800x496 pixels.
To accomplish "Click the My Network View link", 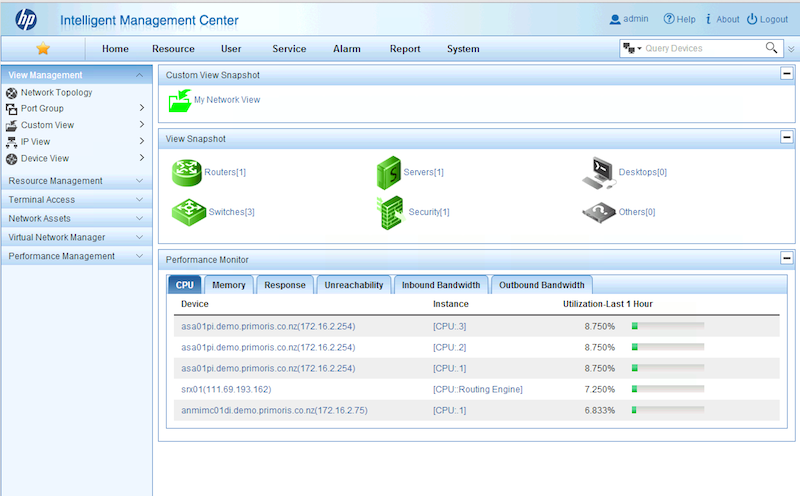I will point(227,100).
